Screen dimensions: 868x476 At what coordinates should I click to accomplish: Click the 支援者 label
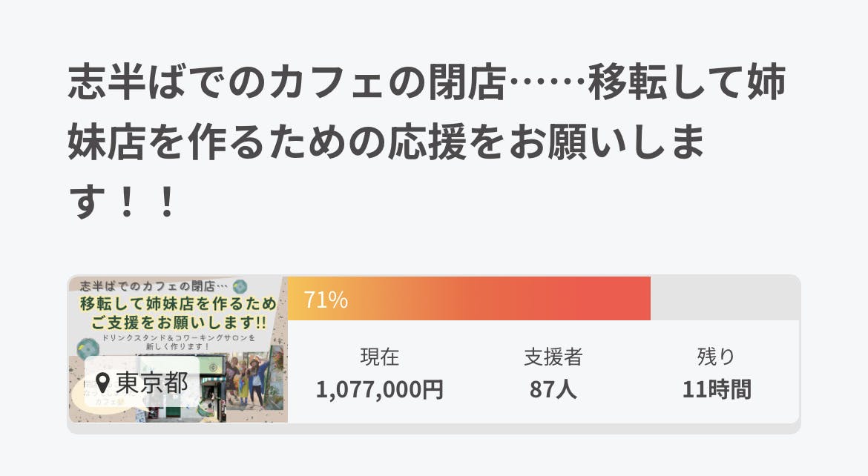point(553,357)
